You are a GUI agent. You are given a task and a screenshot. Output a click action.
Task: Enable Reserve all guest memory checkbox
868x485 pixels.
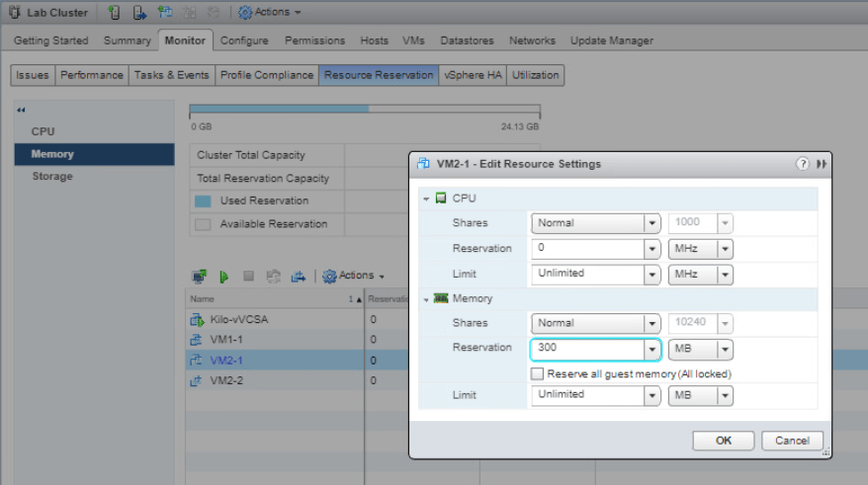pyautogui.click(x=537, y=374)
